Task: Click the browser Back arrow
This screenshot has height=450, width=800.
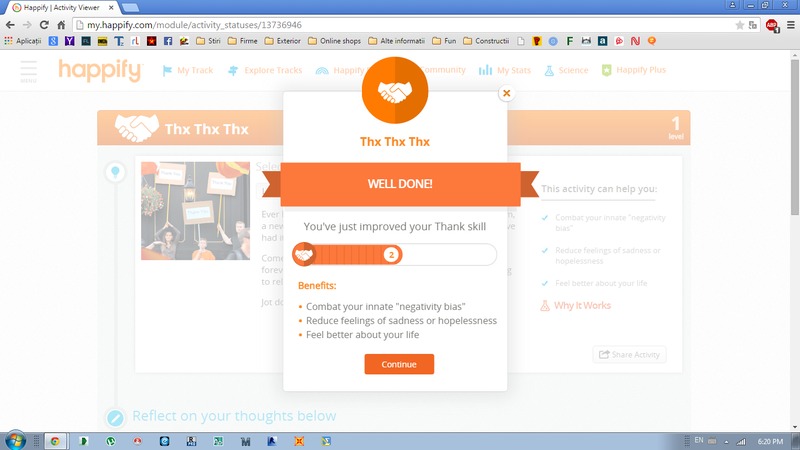Action: (x=10, y=25)
